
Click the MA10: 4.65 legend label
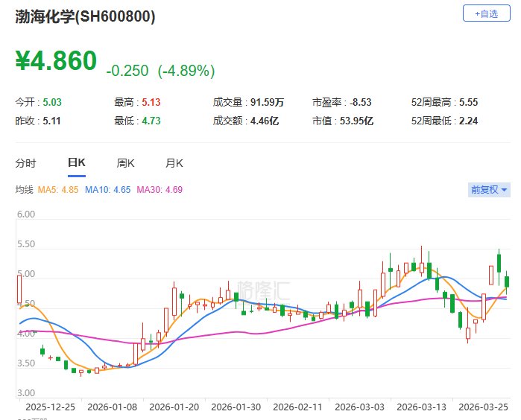click(107, 190)
